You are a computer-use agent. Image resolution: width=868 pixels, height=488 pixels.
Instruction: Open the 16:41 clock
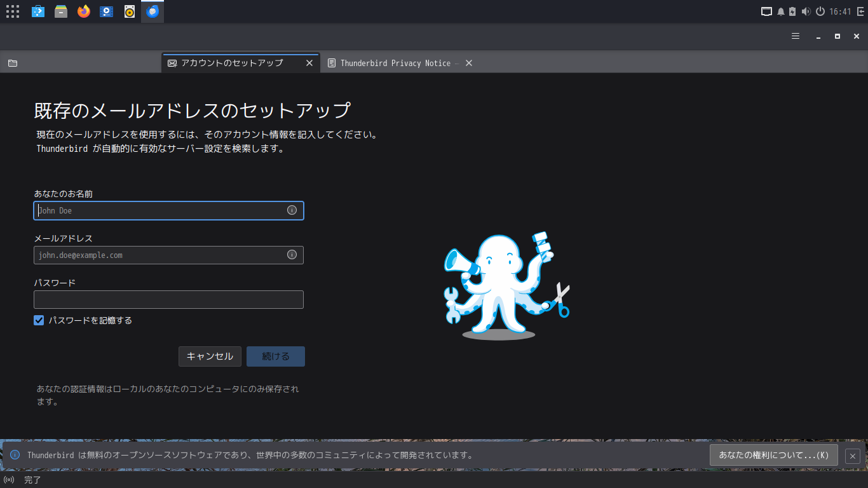pos(840,11)
